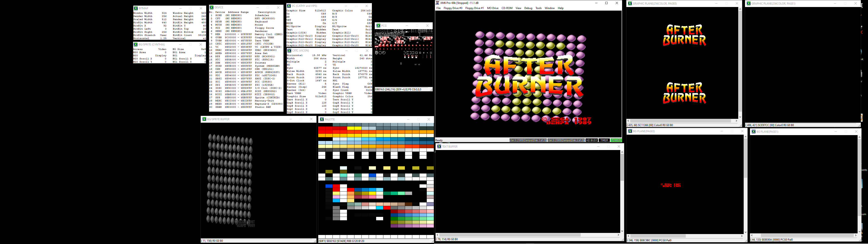Click the BG/SPRITE (CYNTHIA) window icon
The image size is (868, 244).
136,45
